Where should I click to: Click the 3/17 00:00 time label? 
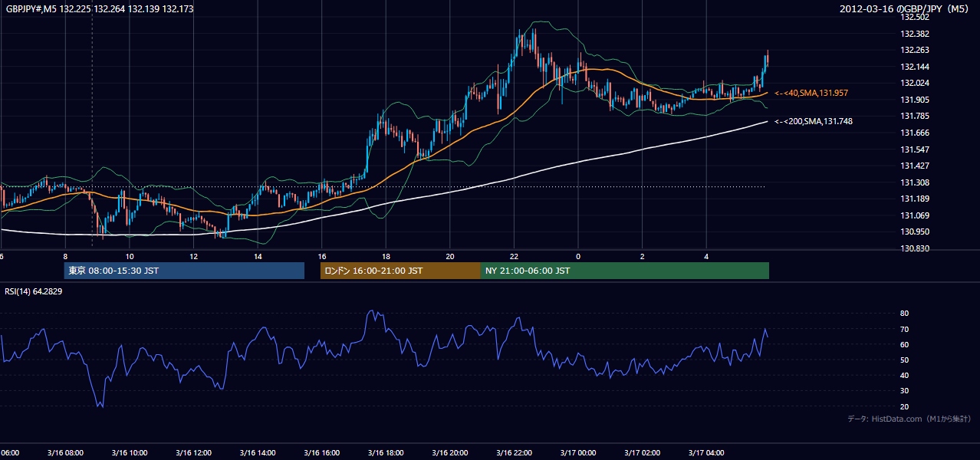point(578,453)
